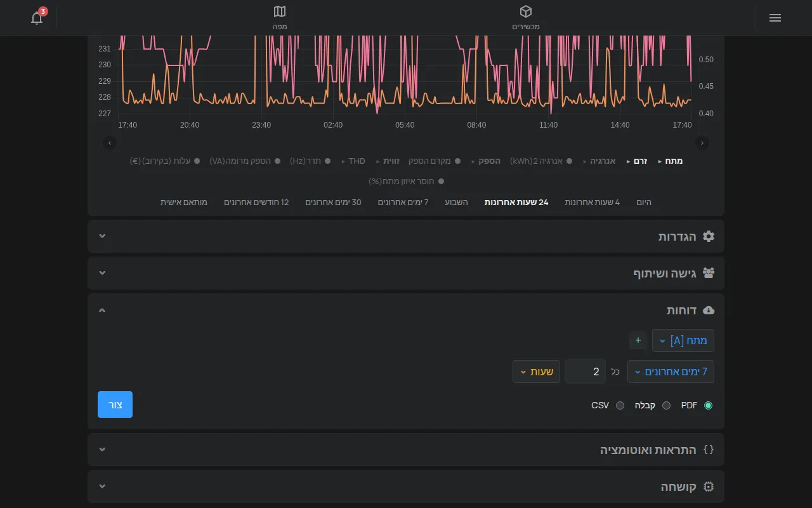Select 30 ימים אחרונים time range
The height and width of the screenshot is (508, 812).
pyautogui.click(x=333, y=203)
